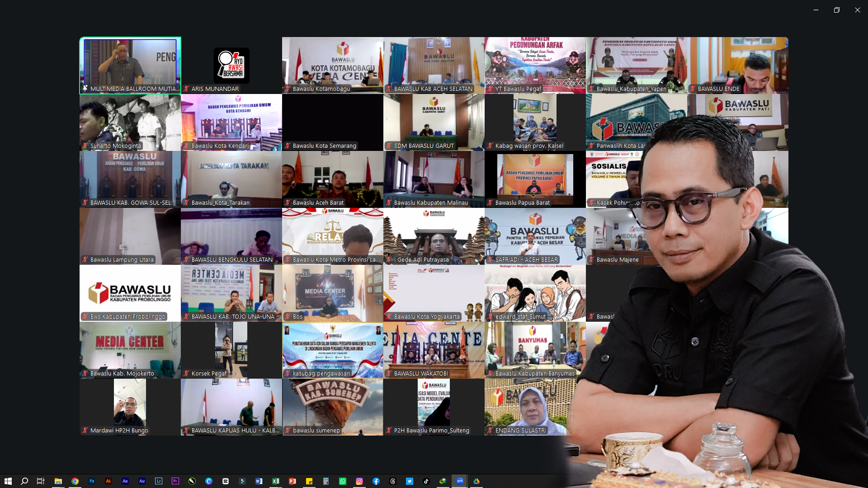The height and width of the screenshot is (488, 868).
Task: Open Instagram from the taskbar
Action: [359, 481]
